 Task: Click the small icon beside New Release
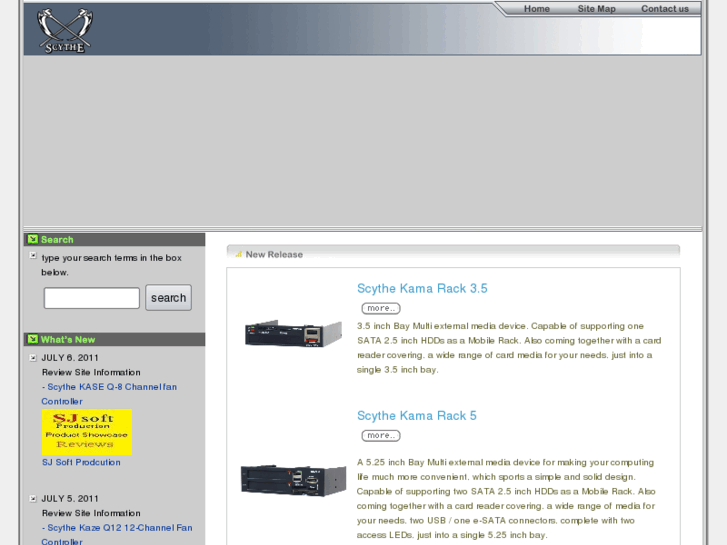pos(239,254)
